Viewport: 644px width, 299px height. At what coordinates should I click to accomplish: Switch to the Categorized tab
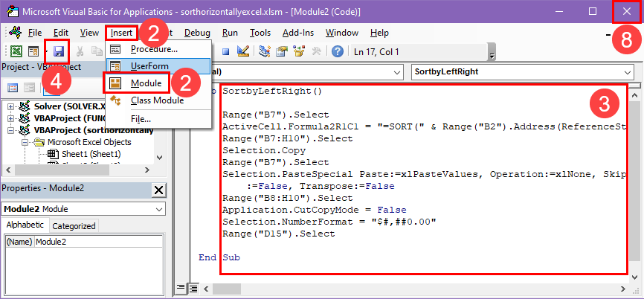coord(74,226)
